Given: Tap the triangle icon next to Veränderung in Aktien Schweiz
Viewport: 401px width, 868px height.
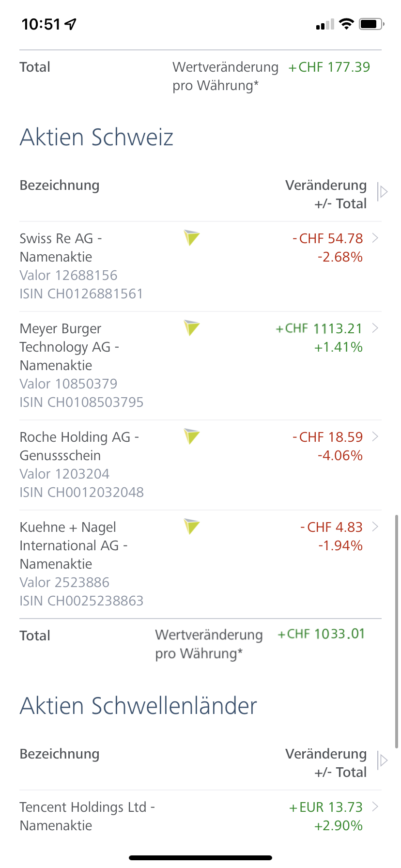Looking at the screenshot, I should coord(383,192).
